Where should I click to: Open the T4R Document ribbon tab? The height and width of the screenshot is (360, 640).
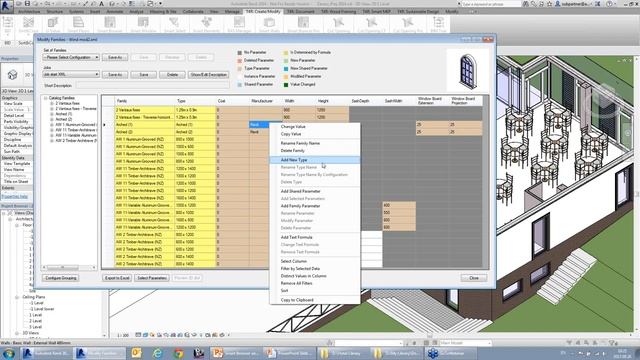tap(300, 12)
